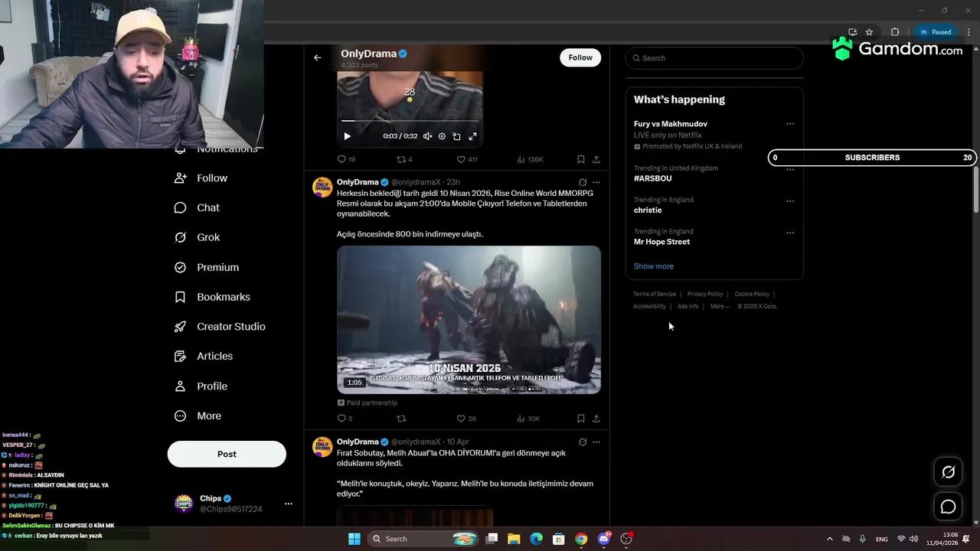Open Grok from the sidebar
980x551 pixels.
point(198,237)
